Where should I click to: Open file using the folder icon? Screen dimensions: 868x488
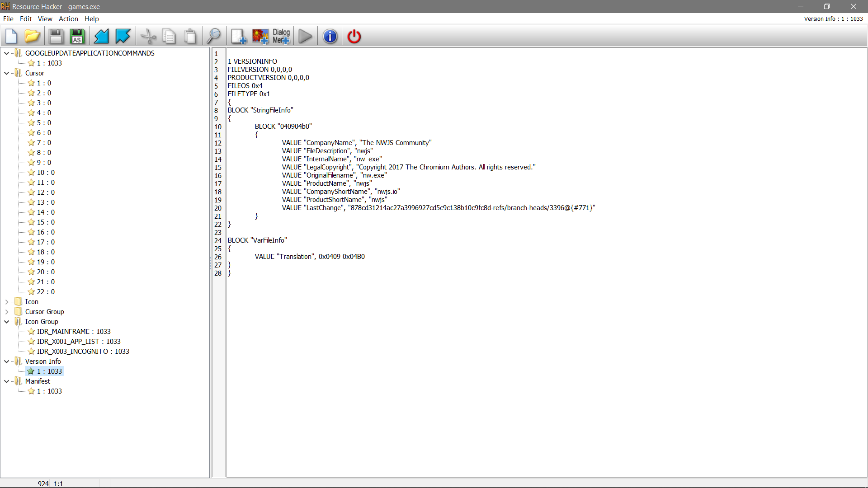pyautogui.click(x=33, y=37)
